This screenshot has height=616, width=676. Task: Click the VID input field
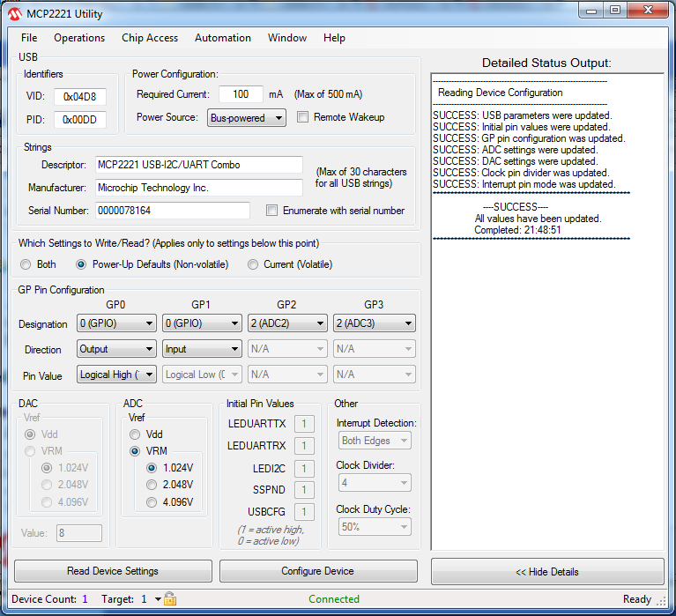(x=79, y=97)
